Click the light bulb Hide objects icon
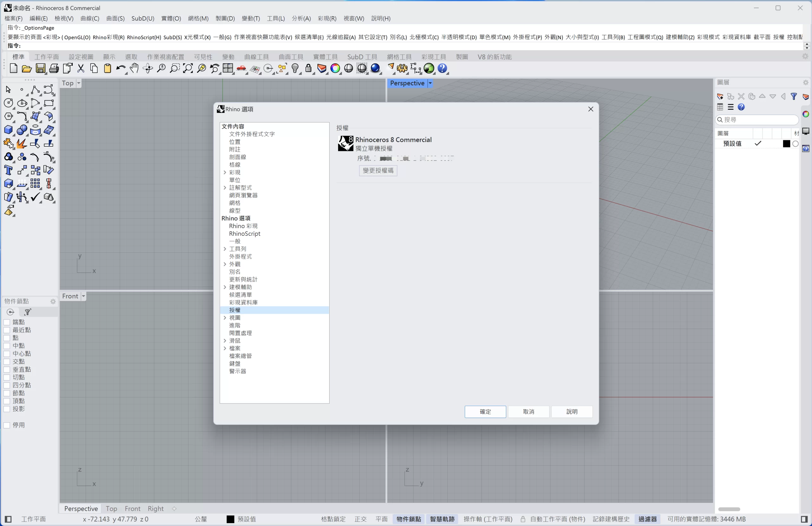Image resolution: width=812 pixels, height=526 pixels. (295, 69)
